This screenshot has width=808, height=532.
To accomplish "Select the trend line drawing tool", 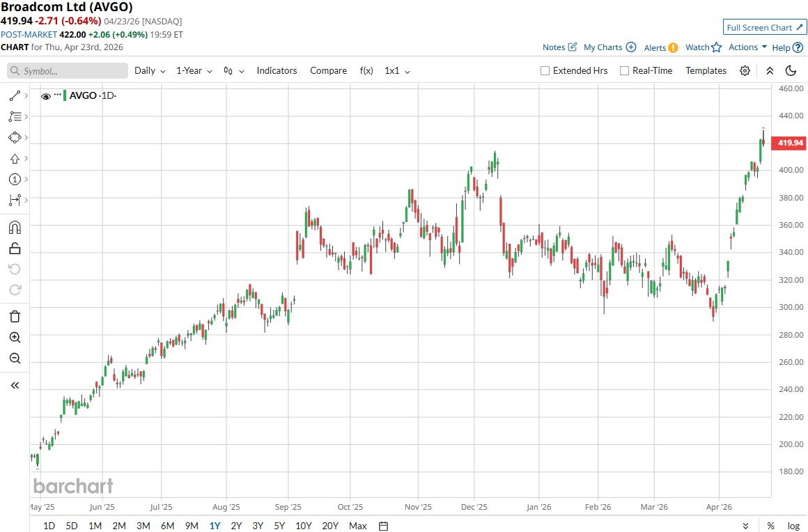I will (x=15, y=96).
